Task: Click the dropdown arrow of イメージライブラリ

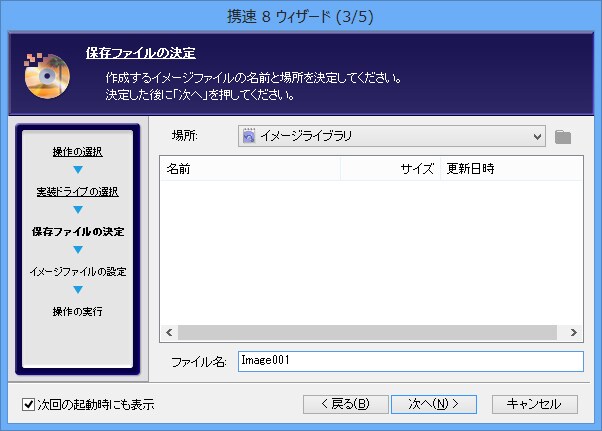Action: (538, 136)
